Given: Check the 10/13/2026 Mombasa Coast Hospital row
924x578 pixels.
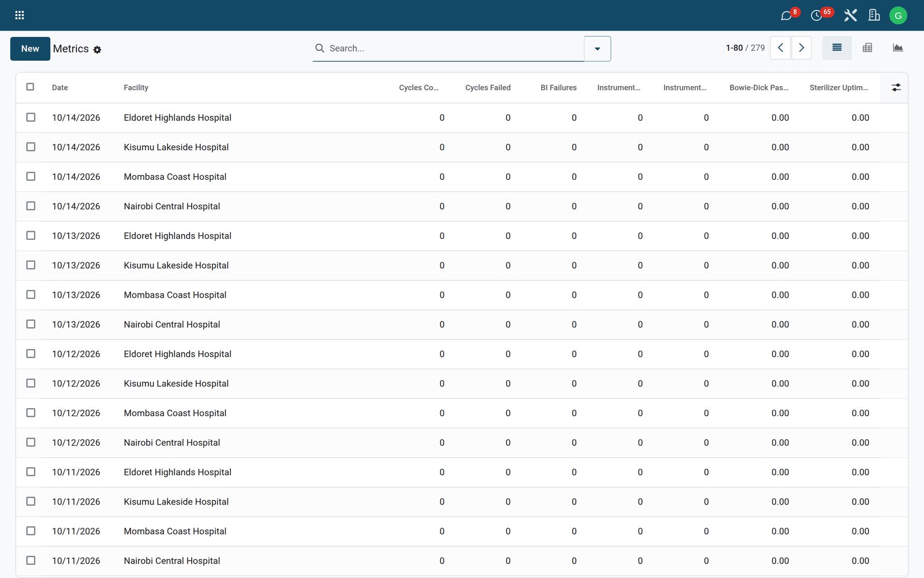Looking at the screenshot, I should (31, 295).
